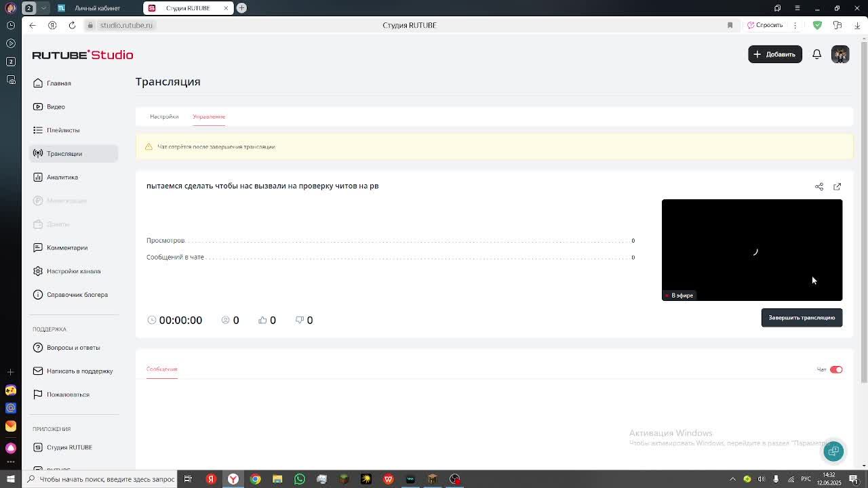
Task: Show hidden system tray icons
Action: point(732,479)
